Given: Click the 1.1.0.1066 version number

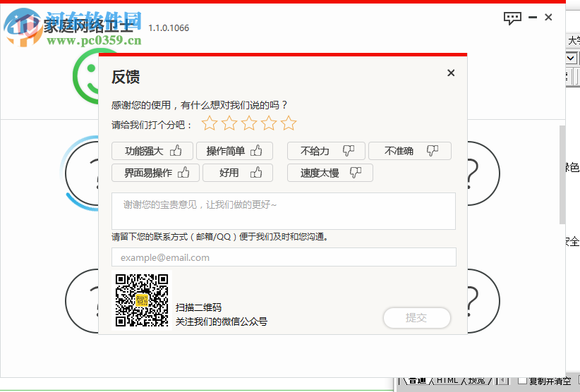Looking at the screenshot, I should (x=169, y=28).
